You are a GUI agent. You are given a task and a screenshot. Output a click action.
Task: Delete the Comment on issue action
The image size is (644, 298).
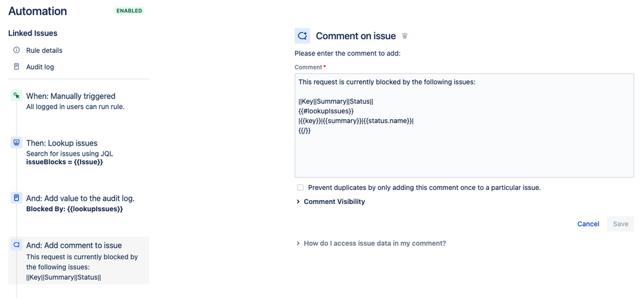(x=405, y=36)
